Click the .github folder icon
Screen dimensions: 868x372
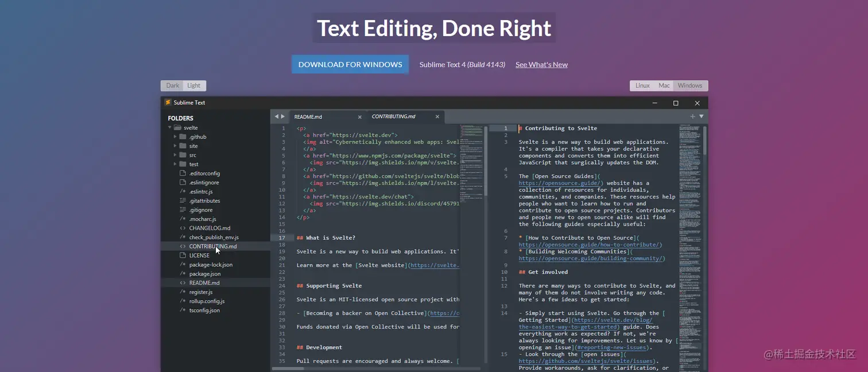(183, 137)
